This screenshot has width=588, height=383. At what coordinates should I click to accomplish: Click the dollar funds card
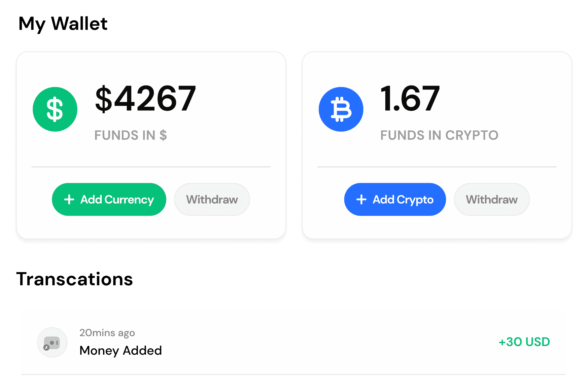click(151, 145)
